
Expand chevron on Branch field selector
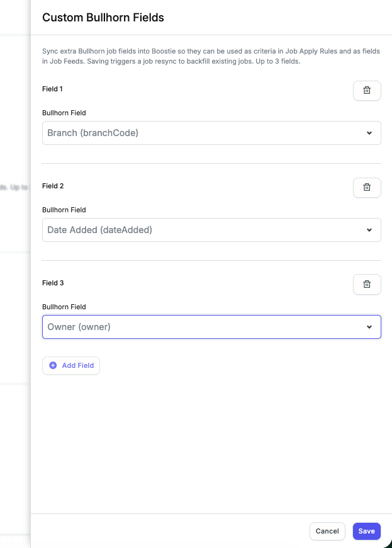click(369, 133)
